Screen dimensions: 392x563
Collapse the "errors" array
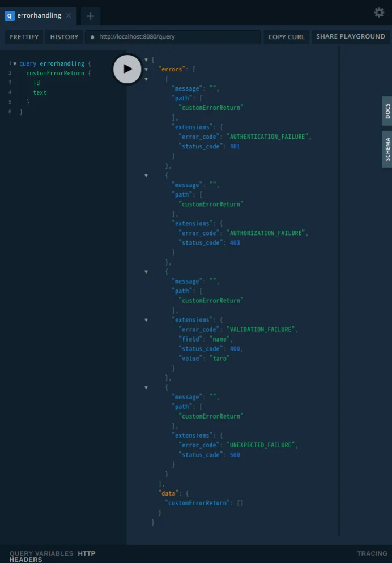[146, 69]
